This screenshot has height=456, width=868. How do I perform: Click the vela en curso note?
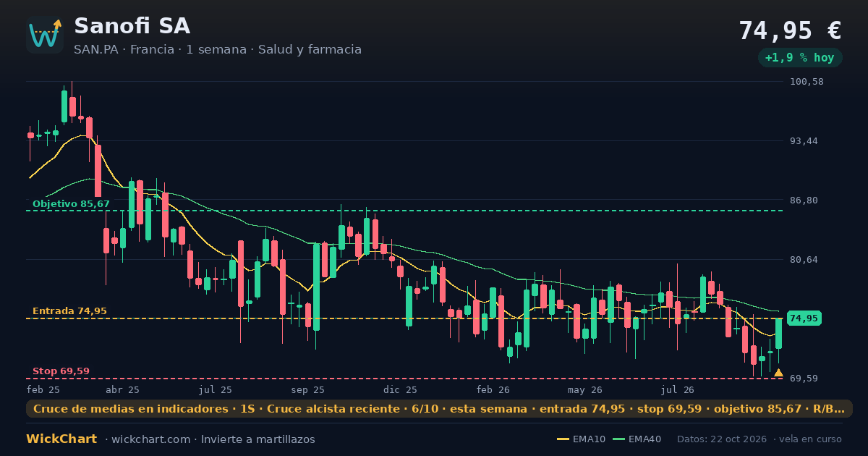click(x=812, y=439)
